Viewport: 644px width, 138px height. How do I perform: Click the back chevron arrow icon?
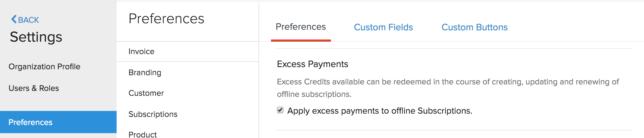coord(14,19)
